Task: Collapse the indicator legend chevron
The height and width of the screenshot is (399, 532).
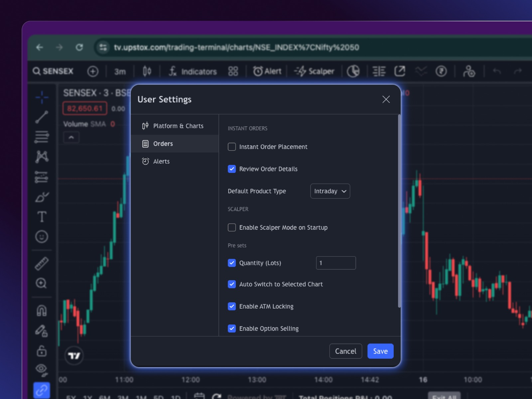Action: 71,137
